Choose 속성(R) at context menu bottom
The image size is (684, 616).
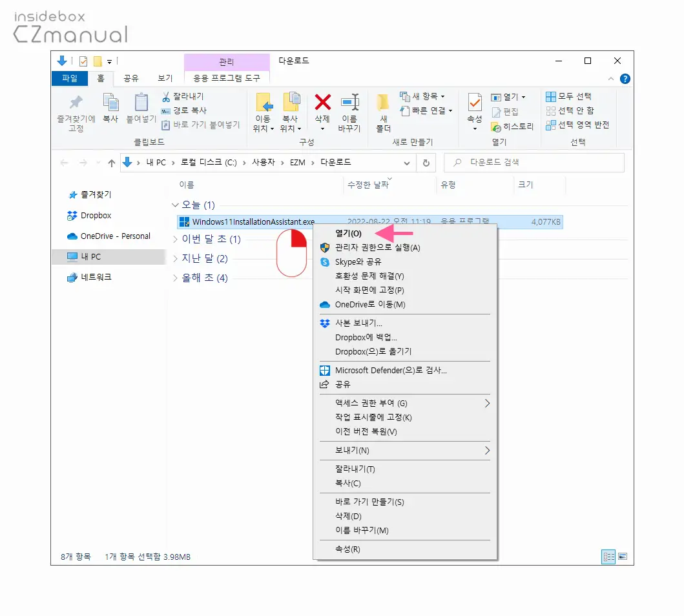tap(405, 549)
